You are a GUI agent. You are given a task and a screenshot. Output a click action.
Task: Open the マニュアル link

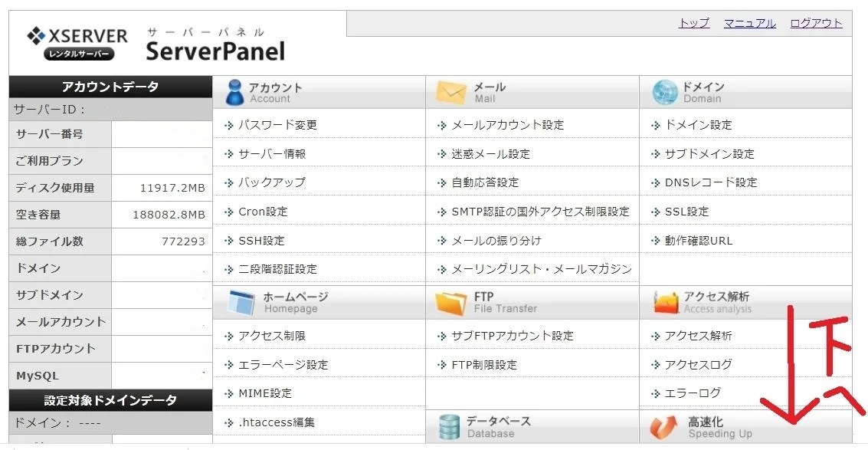tap(749, 23)
